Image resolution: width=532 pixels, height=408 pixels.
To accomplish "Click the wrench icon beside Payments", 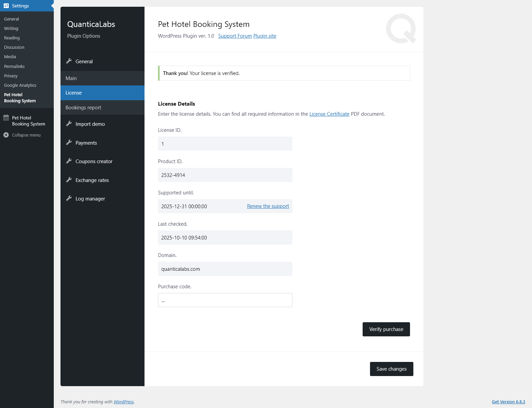I will pos(69,143).
